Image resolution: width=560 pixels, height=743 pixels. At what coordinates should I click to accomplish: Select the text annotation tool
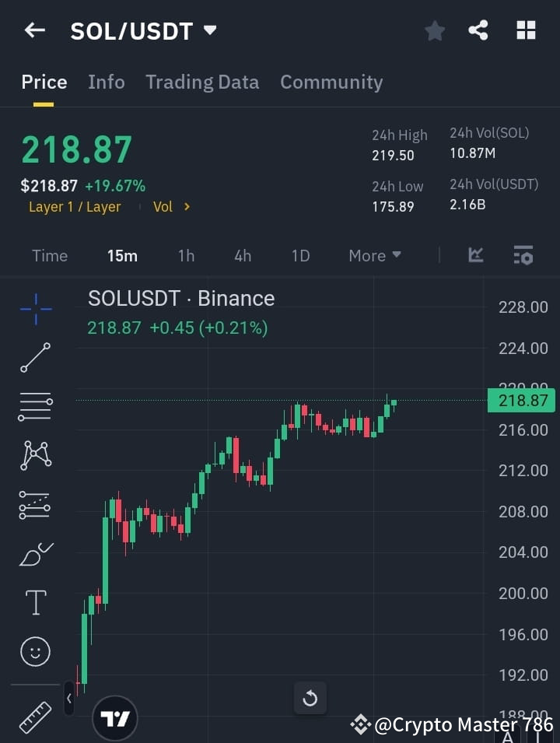pos(35,602)
